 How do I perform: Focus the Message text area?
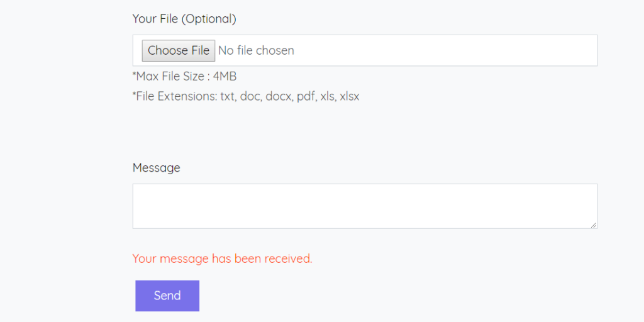pyautogui.click(x=365, y=206)
